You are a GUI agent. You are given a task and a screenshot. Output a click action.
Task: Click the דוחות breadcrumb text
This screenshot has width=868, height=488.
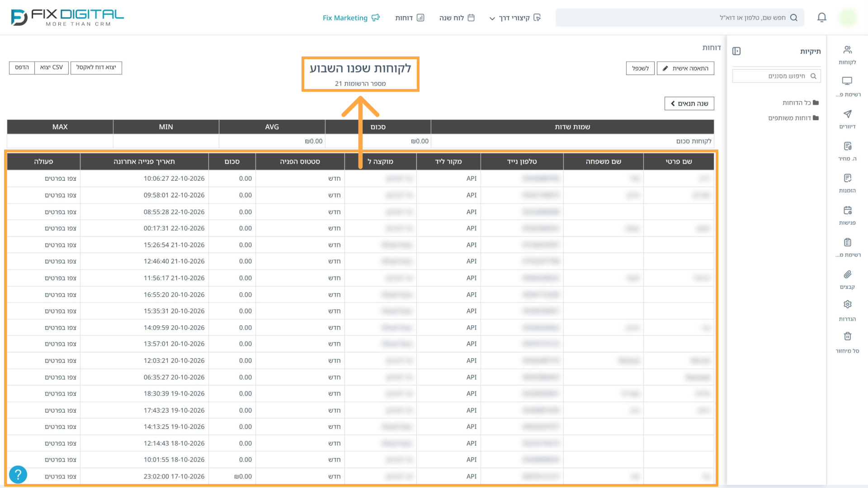(712, 47)
